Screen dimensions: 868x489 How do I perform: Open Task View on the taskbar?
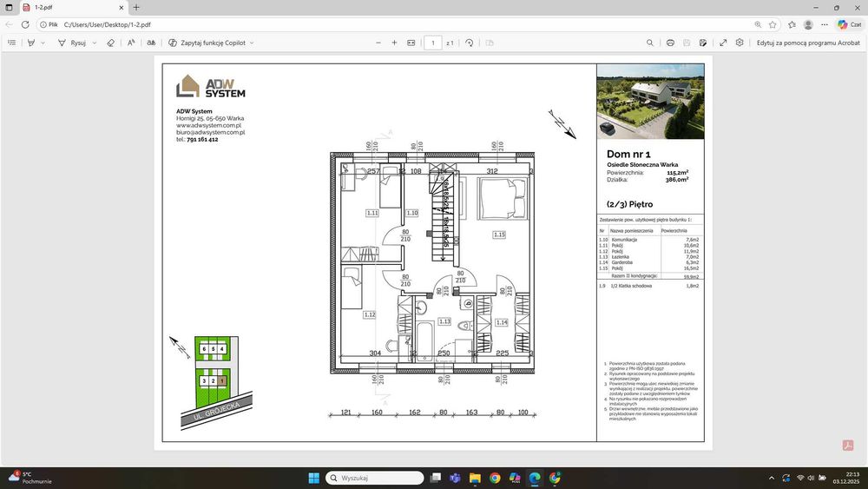point(436,478)
